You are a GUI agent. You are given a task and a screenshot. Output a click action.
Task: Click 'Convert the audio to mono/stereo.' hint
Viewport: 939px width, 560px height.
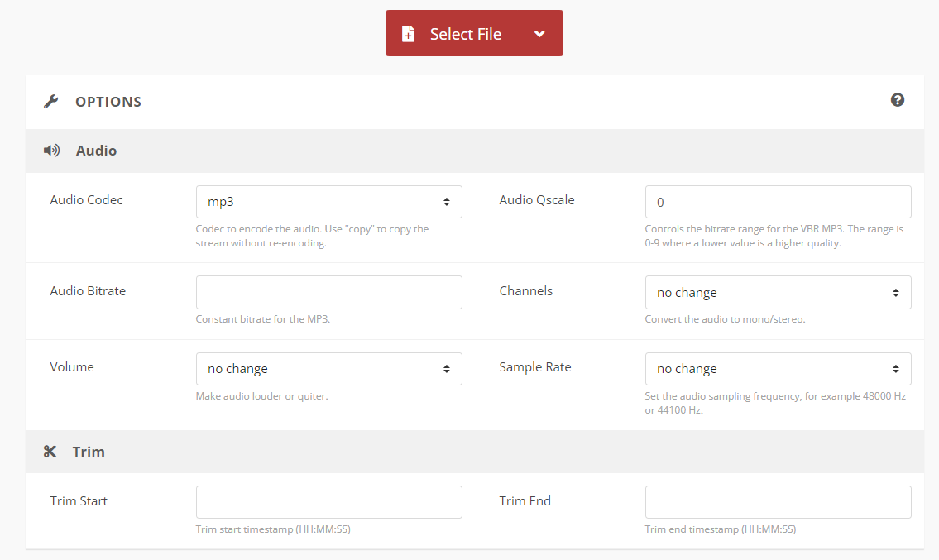(725, 319)
